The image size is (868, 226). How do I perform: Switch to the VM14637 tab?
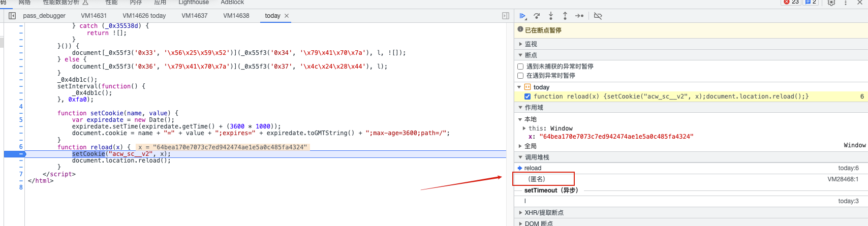click(x=195, y=16)
